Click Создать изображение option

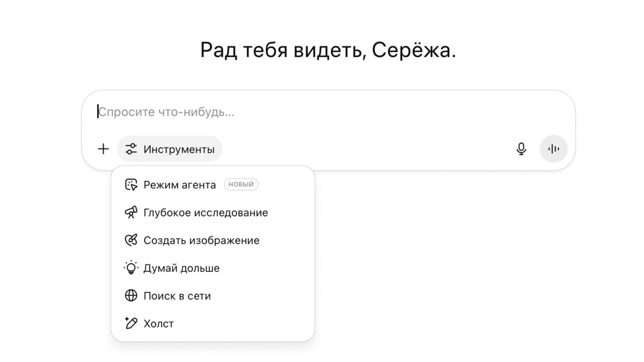[x=201, y=240]
